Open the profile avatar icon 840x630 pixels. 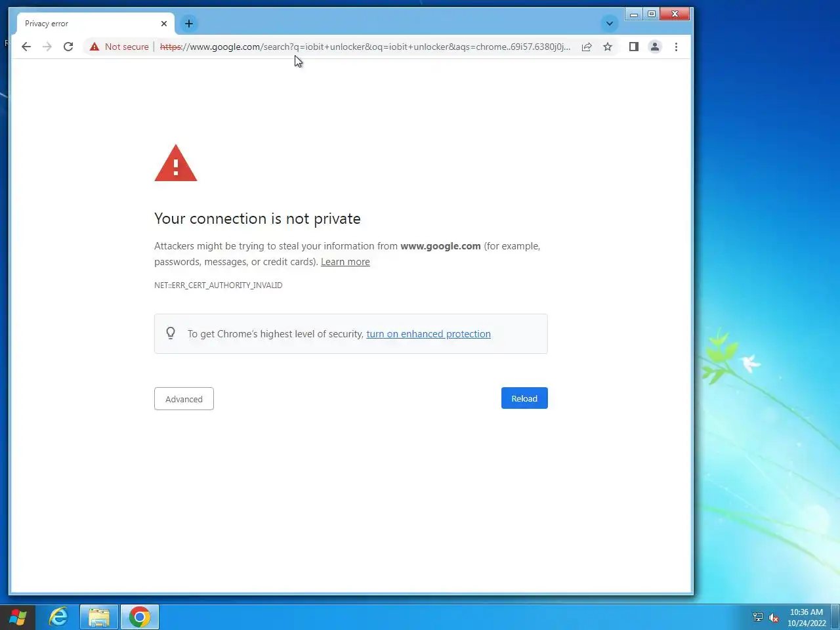[x=655, y=47]
